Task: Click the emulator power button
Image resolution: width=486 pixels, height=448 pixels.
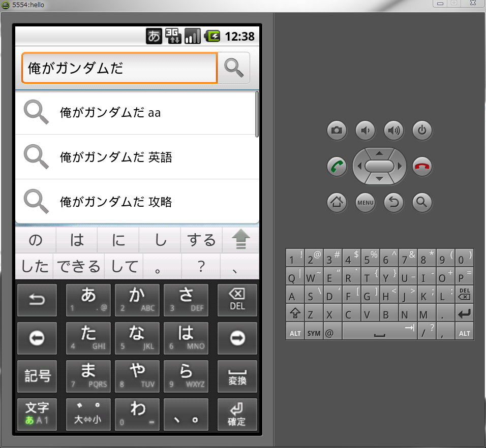Action: pyautogui.click(x=422, y=131)
